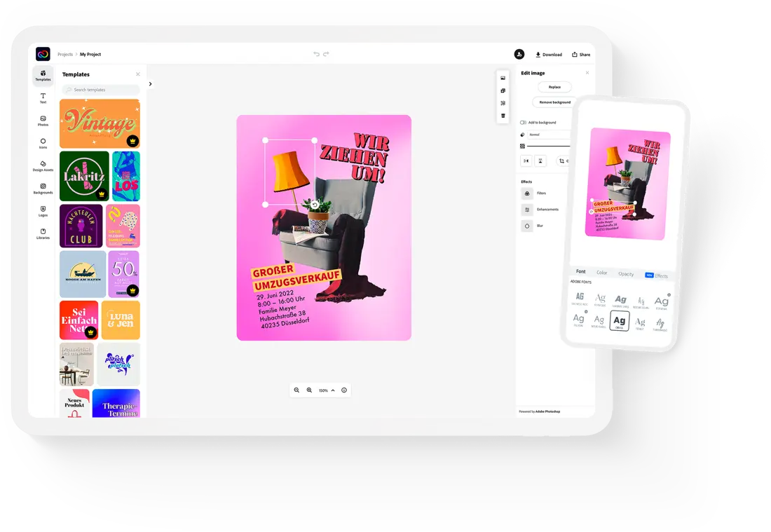Expand the collapsed Templates panel arrow
The image size is (771, 532).
[x=150, y=83]
